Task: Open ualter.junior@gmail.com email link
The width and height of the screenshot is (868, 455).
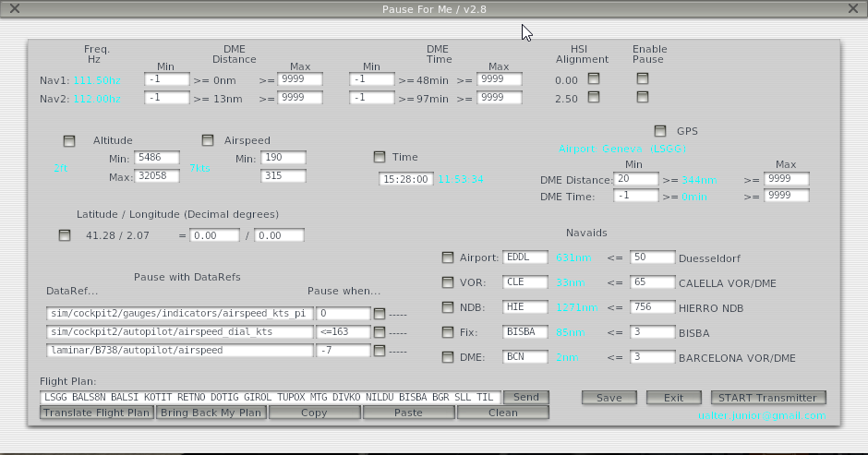Action: [x=762, y=415]
